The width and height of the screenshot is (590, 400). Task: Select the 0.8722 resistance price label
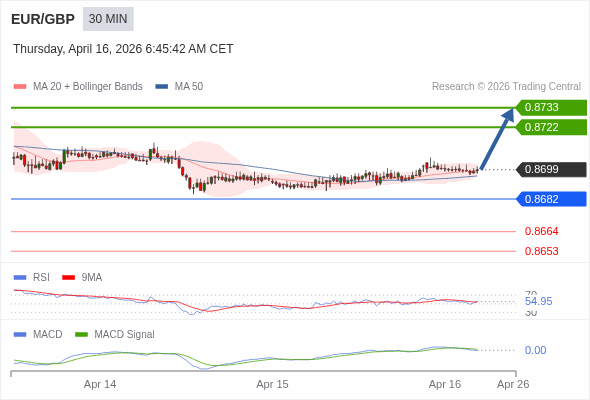tap(551, 127)
